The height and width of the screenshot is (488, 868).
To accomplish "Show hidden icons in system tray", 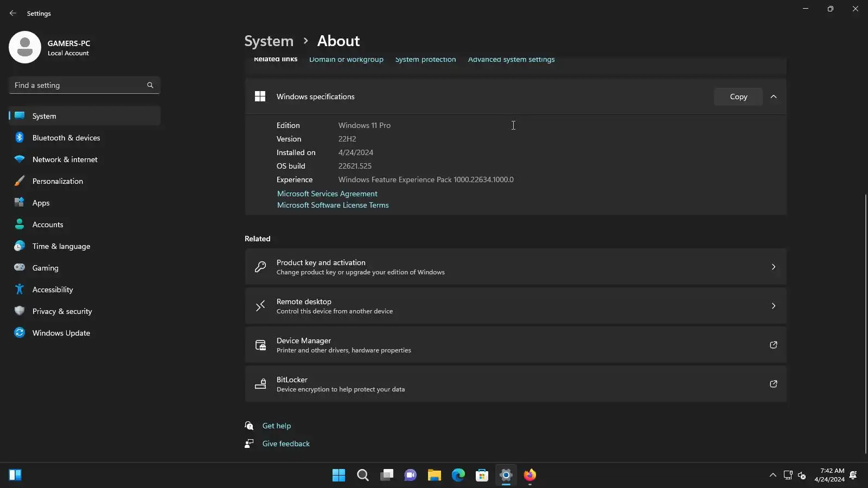I will click(x=773, y=475).
